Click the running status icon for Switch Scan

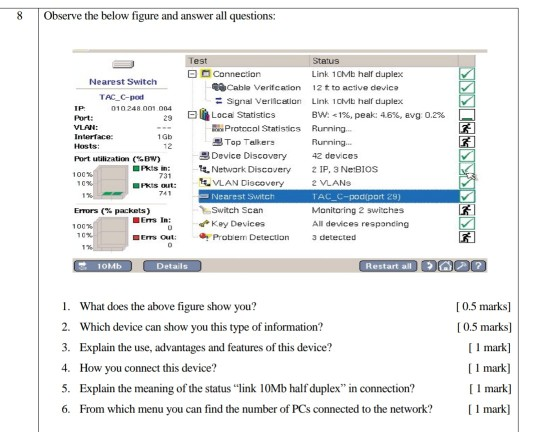pyautogui.click(x=467, y=210)
